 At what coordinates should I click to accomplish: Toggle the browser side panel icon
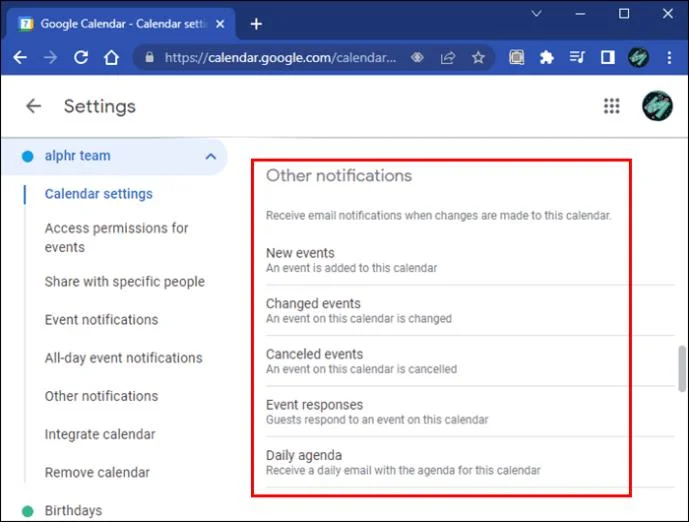[x=608, y=57]
